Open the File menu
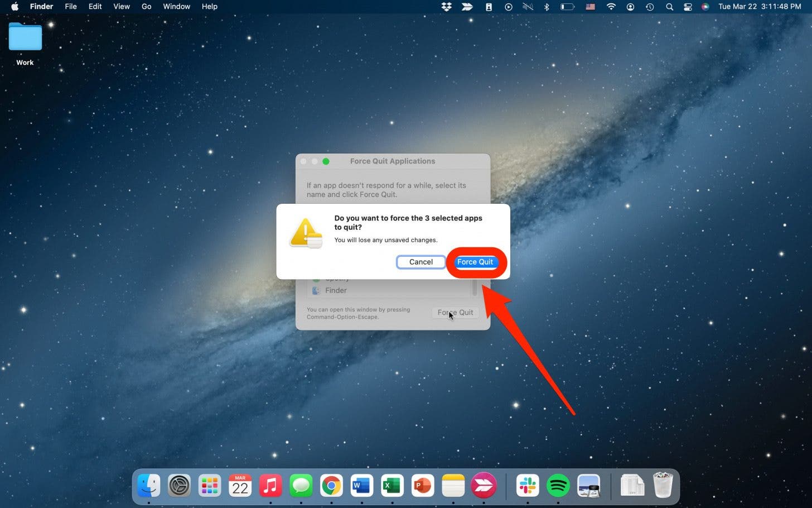 click(71, 7)
